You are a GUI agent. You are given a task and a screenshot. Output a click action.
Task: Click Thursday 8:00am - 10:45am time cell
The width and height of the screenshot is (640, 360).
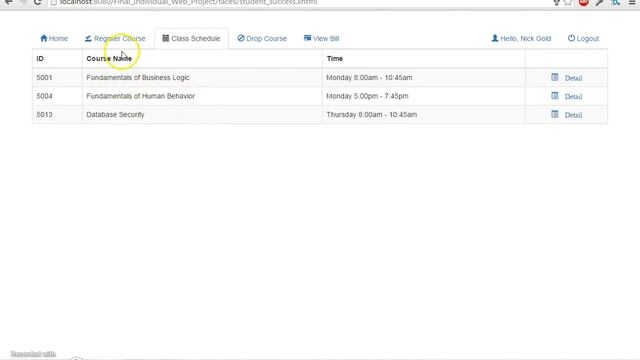coord(372,114)
